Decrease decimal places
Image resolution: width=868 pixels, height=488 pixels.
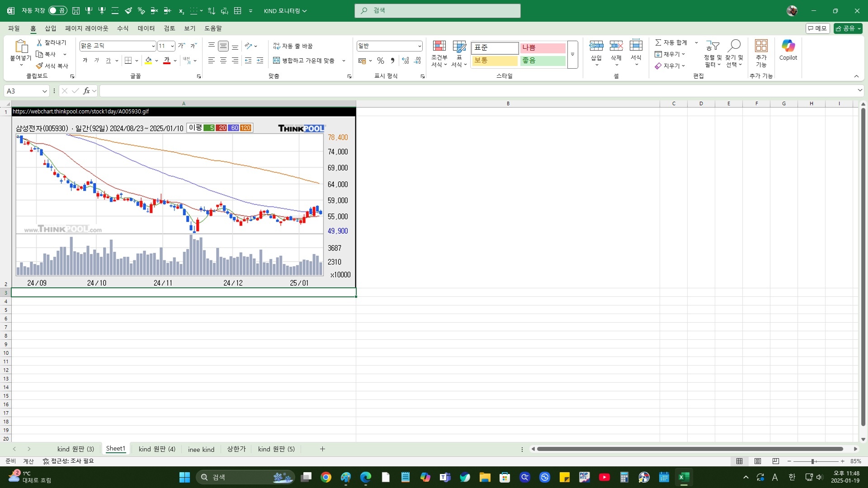point(417,61)
